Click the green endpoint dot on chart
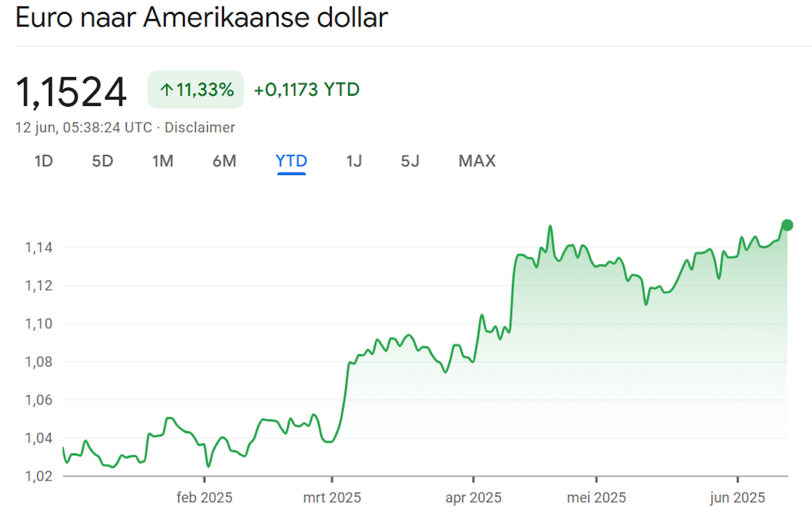Screen dimensions: 812x520 point(787,224)
